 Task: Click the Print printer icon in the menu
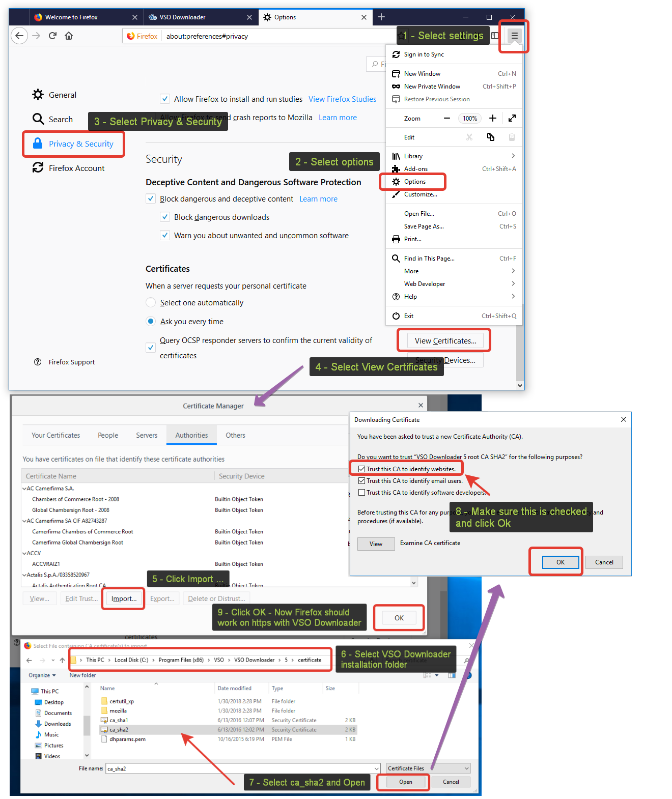396,239
